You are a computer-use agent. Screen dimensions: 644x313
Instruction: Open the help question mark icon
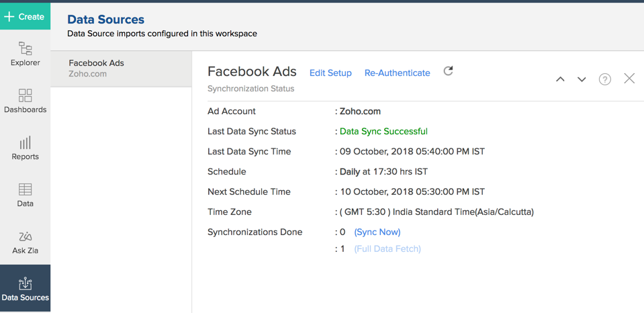tap(604, 79)
